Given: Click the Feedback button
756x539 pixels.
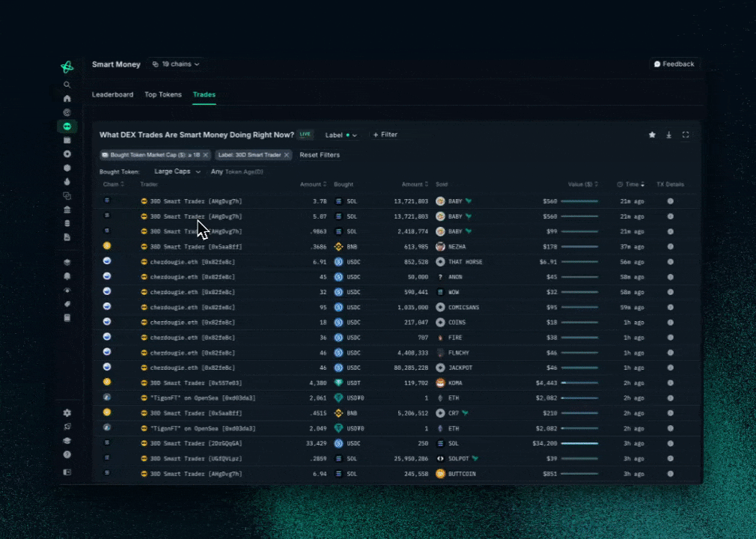Looking at the screenshot, I should pyautogui.click(x=674, y=64).
